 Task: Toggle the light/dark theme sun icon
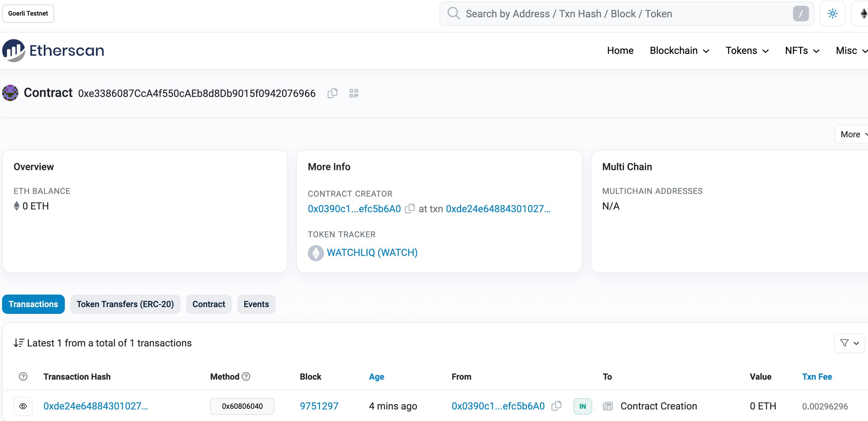pos(832,14)
